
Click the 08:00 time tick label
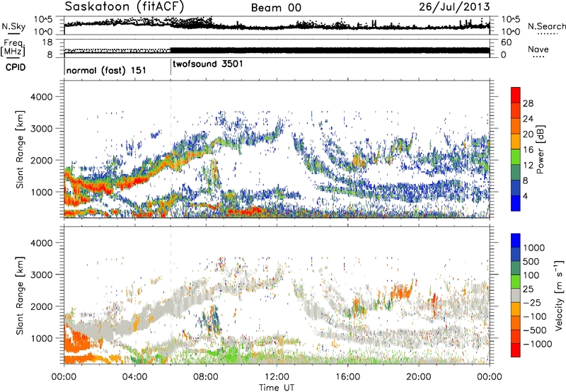pyautogui.click(x=206, y=377)
